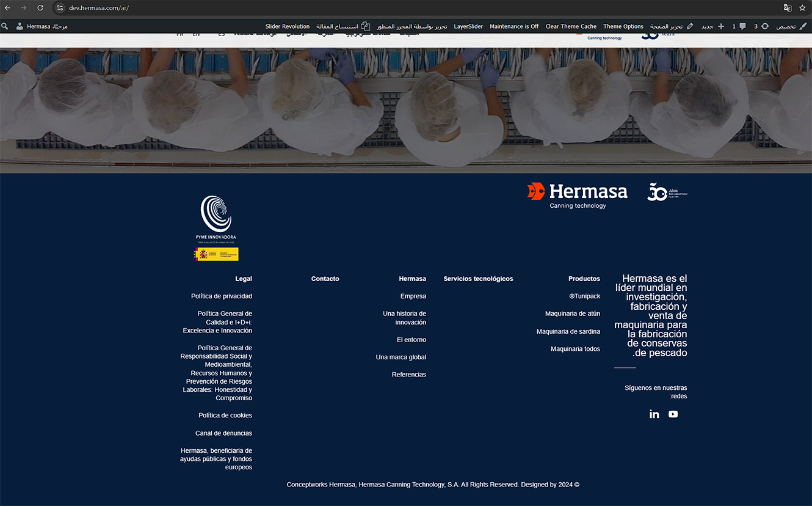
Task: Click the plus new content icon
Action: pyautogui.click(x=721, y=26)
